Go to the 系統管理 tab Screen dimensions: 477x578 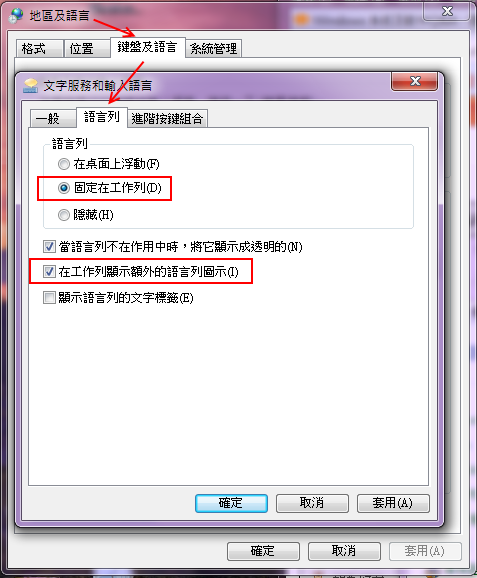(213, 48)
